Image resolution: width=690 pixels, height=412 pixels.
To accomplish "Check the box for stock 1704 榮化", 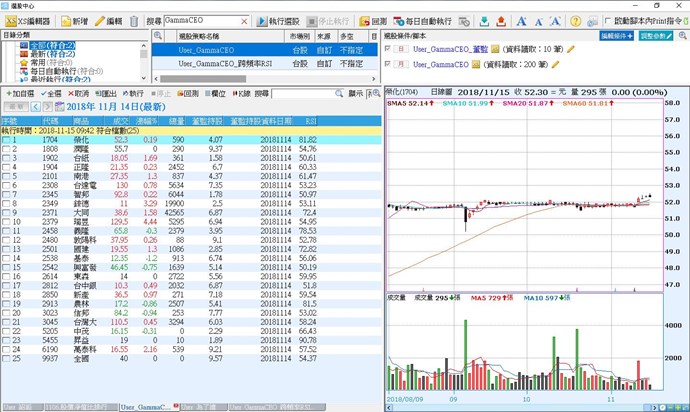I will pyautogui.click(x=9, y=140).
